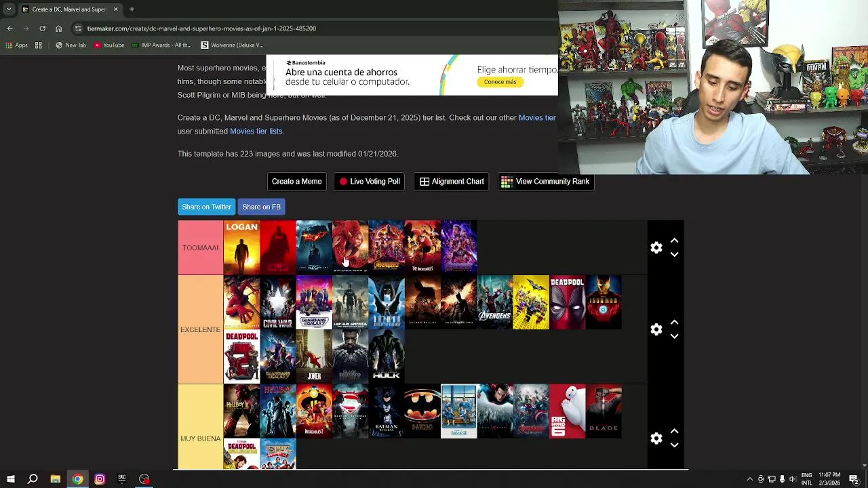
Task: Select The Incredibles poster in TOOMAAA tier
Action: tap(422, 247)
